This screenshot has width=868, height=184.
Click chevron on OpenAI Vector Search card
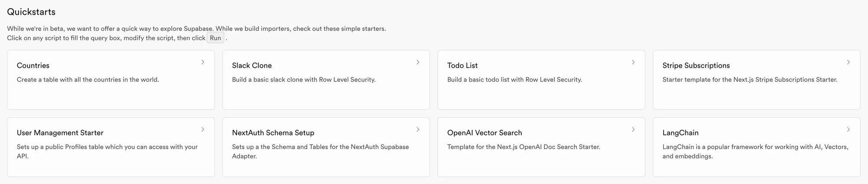633,130
